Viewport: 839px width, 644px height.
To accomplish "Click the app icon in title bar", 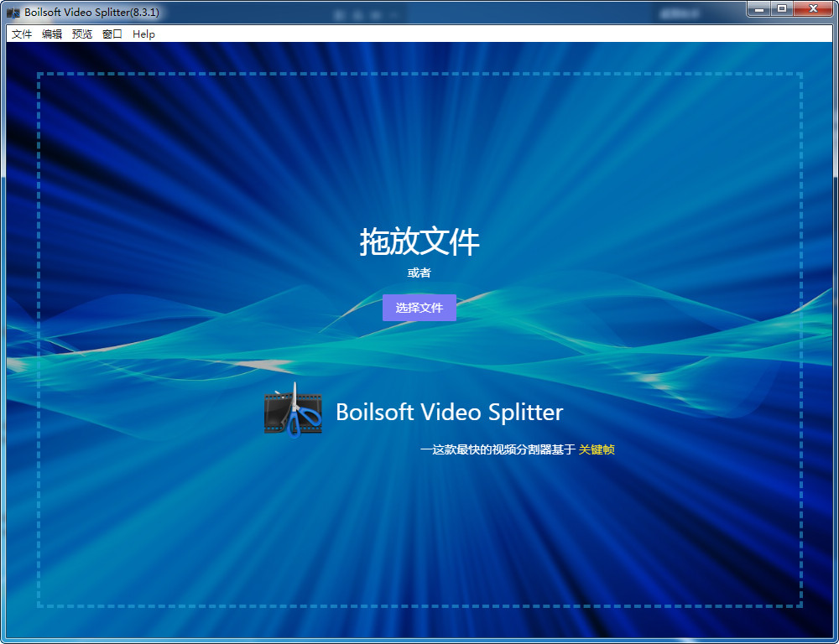I will 13,13.
